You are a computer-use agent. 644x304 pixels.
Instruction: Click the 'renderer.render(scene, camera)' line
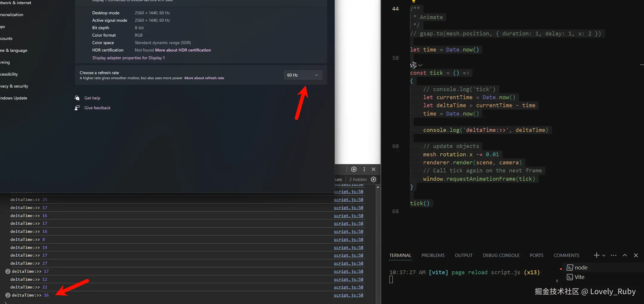[x=473, y=163]
